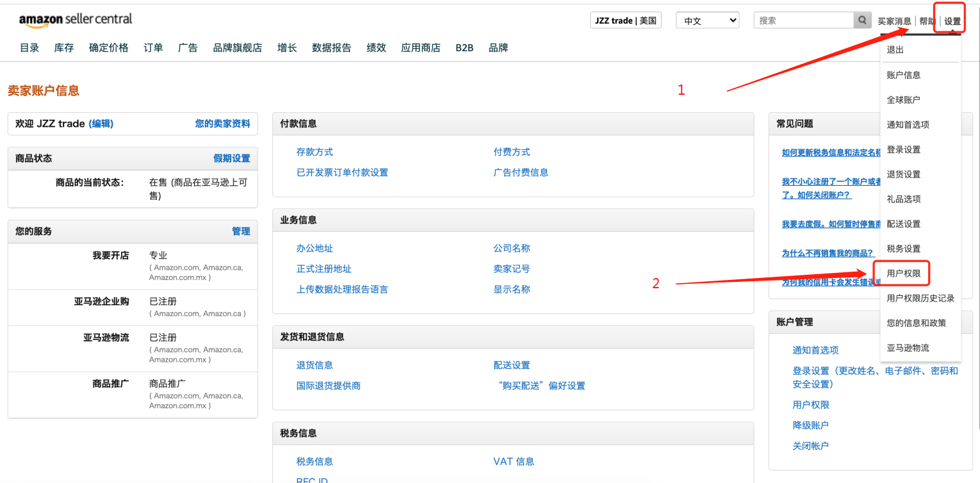Open FAQ 如何更新税务信息和法定名称

click(831, 152)
